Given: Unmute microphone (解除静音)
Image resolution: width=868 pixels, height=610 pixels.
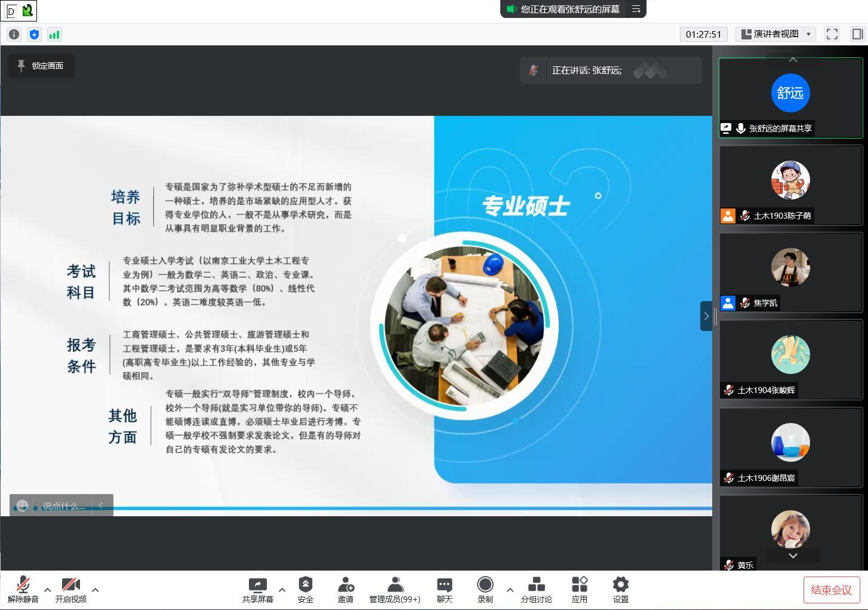Looking at the screenshot, I should 23,590.
